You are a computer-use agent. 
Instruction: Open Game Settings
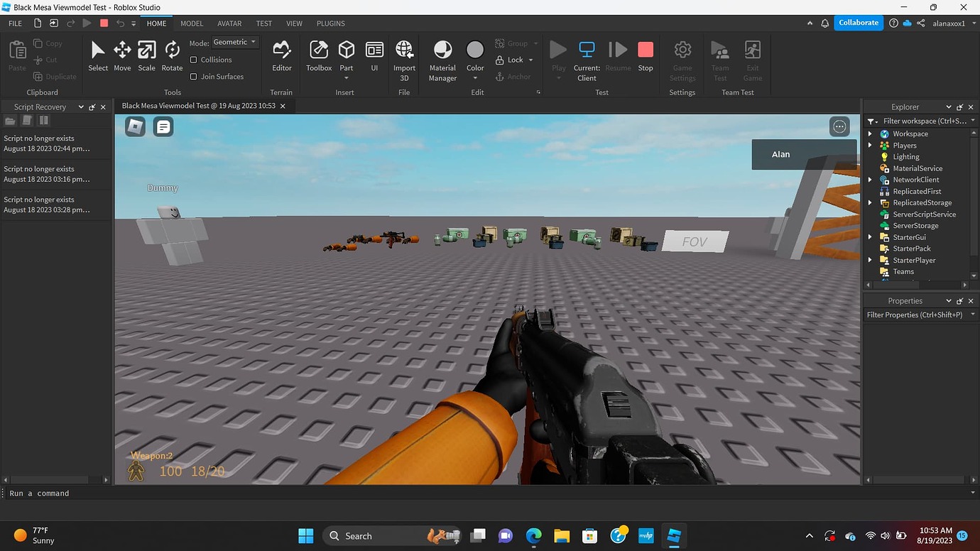682,57
